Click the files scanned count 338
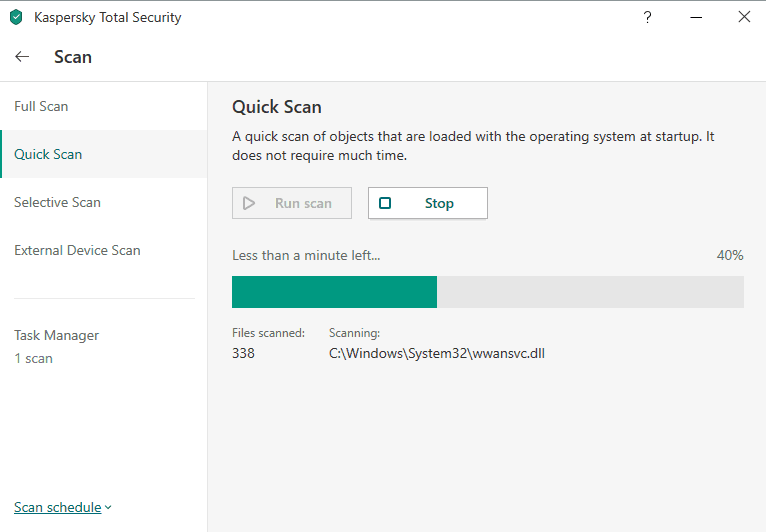 [243, 353]
